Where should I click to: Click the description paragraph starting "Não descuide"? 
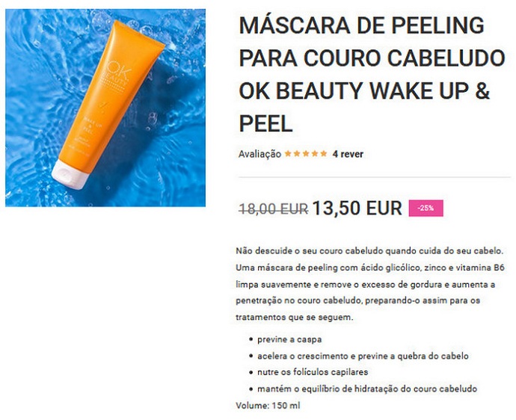point(370,284)
